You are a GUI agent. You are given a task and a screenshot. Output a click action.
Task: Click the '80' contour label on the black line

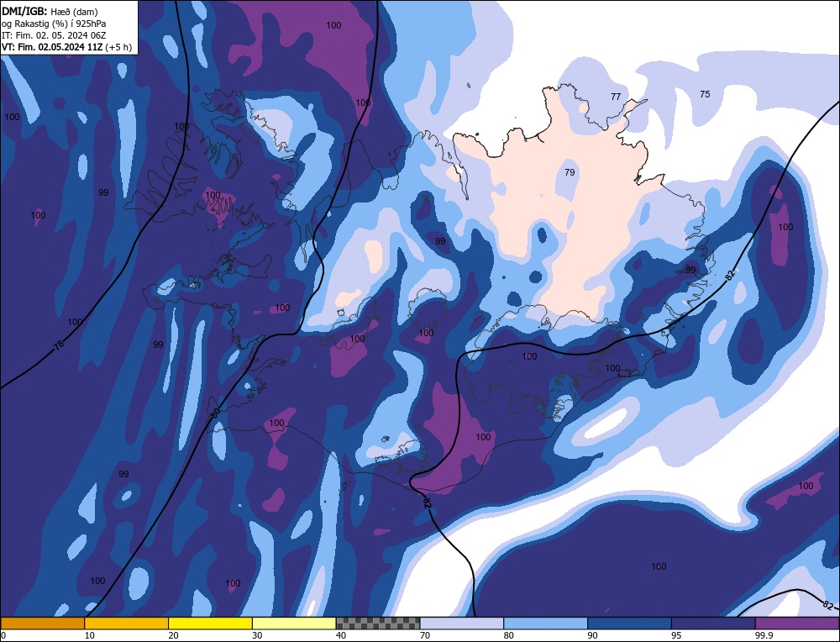pyautogui.click(x=215, y=413)
